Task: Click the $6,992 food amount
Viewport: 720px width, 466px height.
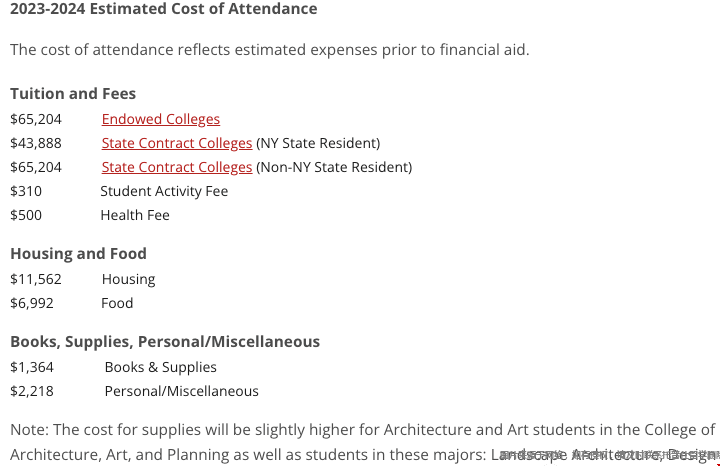Action: [32, 303]
